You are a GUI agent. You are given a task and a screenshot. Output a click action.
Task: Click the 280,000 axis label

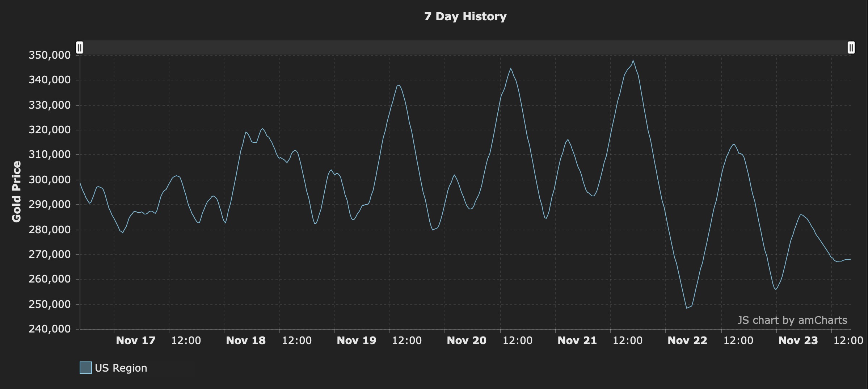coord(50,230)
